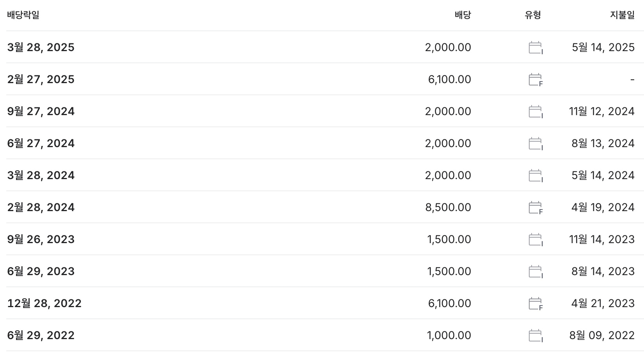Click the 지불일 column header
Viewport: 644px width, 352px height.
click(x=622, y=15)
